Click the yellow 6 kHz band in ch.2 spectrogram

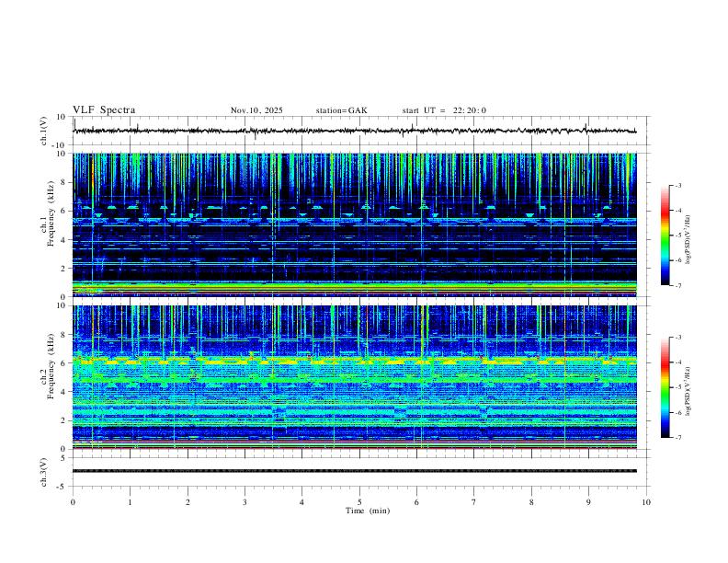pos(355,361)
